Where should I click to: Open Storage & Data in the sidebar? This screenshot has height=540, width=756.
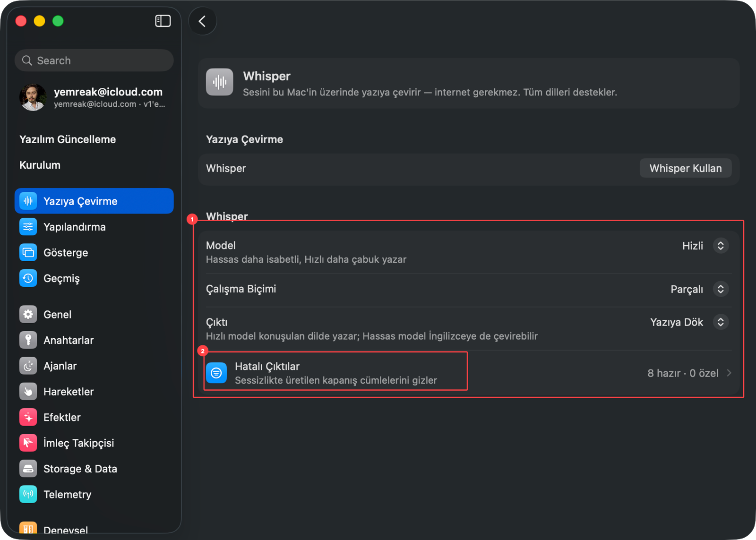tap(94, 469)
